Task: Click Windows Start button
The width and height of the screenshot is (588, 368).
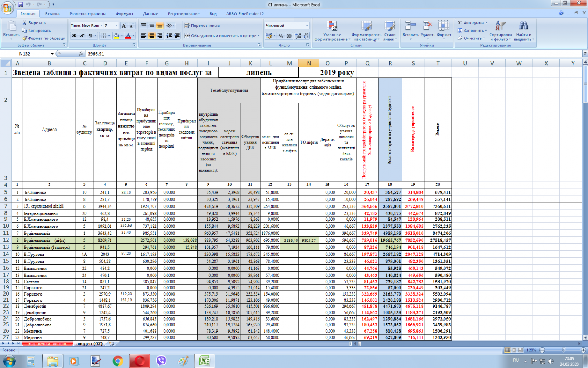Action: (x=9, y=361)
